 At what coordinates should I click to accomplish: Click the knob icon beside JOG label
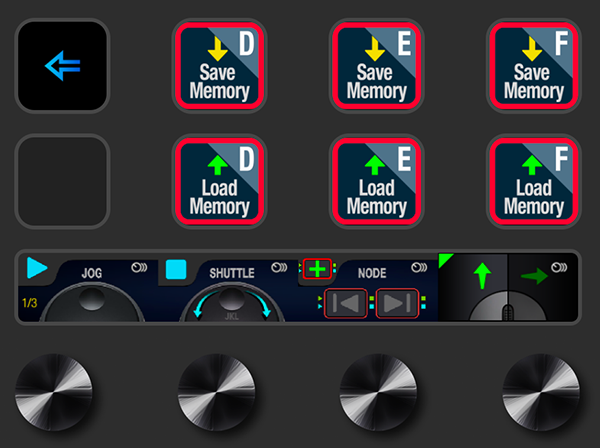(x=139, y=267)
